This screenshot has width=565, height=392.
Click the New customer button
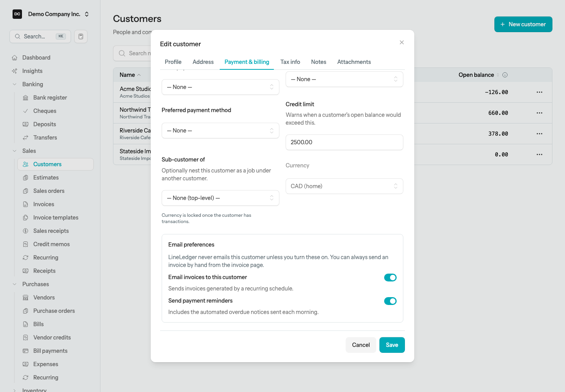tap(523, 24)
